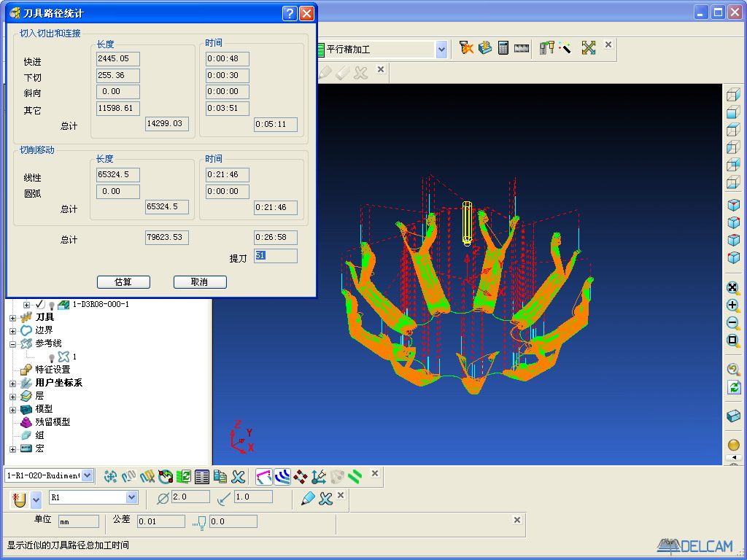Screen dimensions: 747x560
Task: Click the previous view magnifier icon
Action: pos(733,370)
